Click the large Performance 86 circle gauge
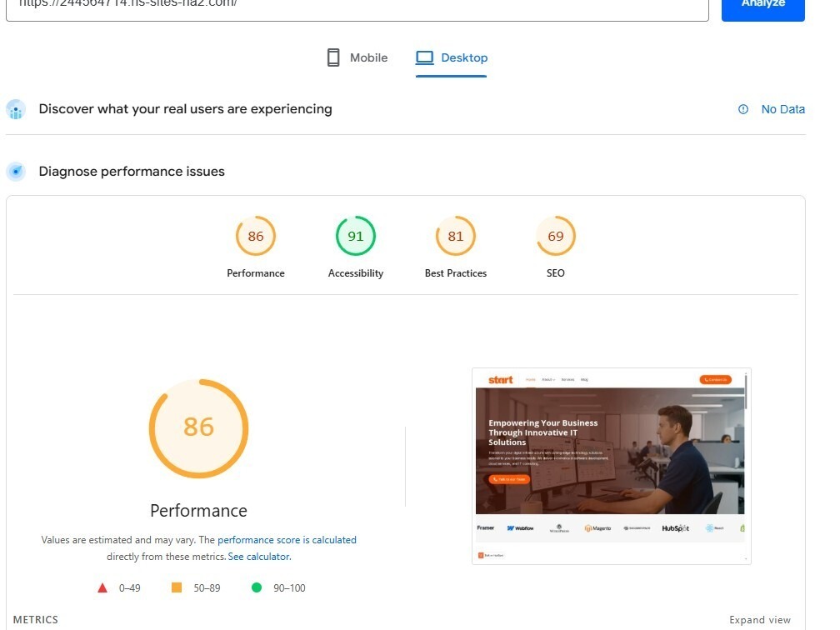840x630 pixels. coord(197,427)
